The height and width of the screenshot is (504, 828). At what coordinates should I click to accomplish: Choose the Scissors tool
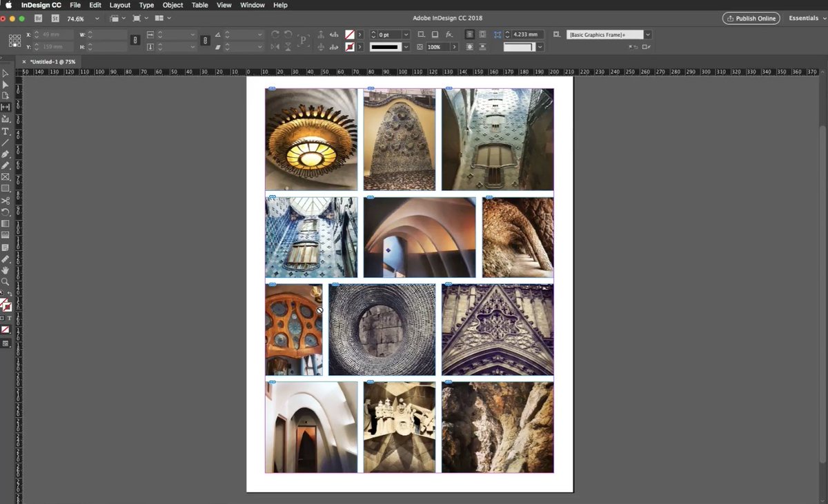coord(6,200)
